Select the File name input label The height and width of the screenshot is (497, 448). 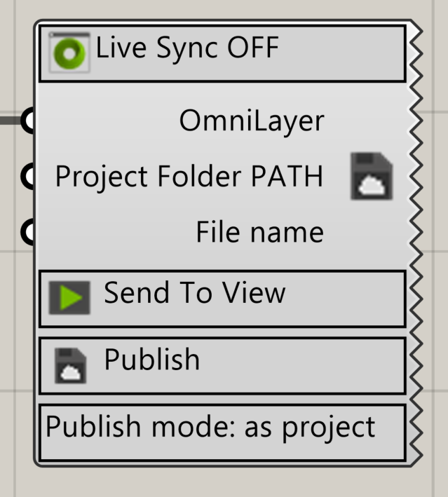[x=259, y=232]
